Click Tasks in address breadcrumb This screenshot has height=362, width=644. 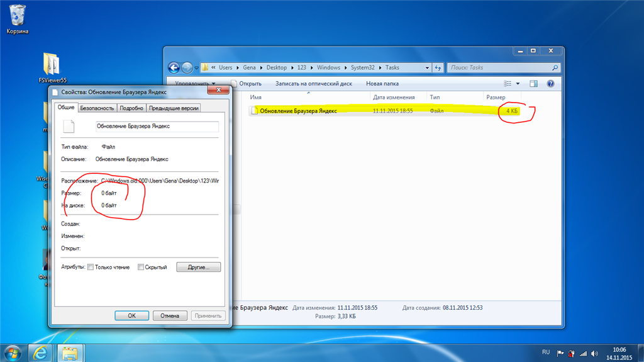(x=392, y=67)
